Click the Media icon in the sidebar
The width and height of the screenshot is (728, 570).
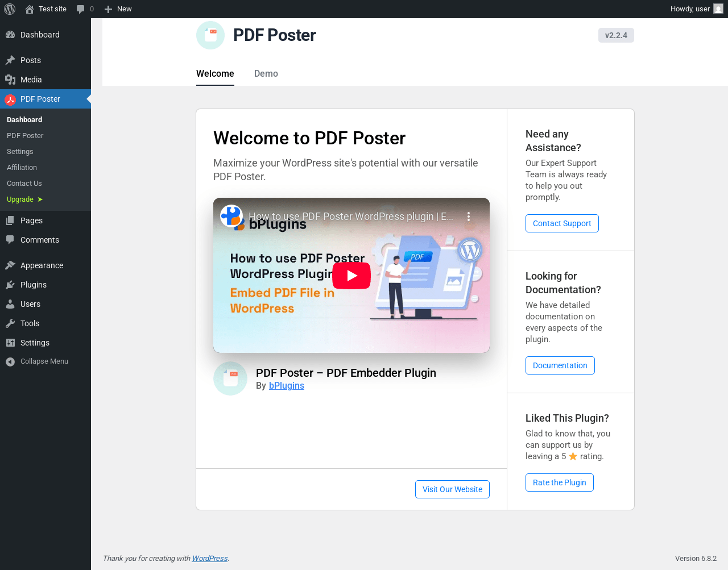tap(10, 80)
